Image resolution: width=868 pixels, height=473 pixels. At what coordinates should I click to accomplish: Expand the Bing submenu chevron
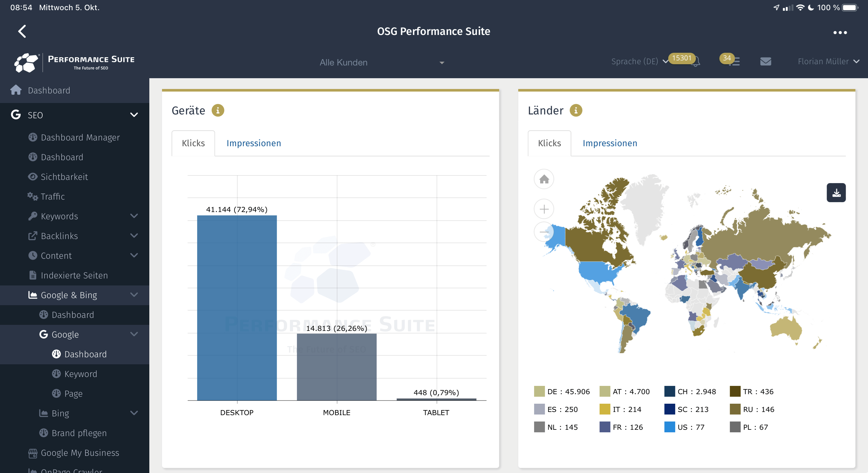tap(134, 413)
